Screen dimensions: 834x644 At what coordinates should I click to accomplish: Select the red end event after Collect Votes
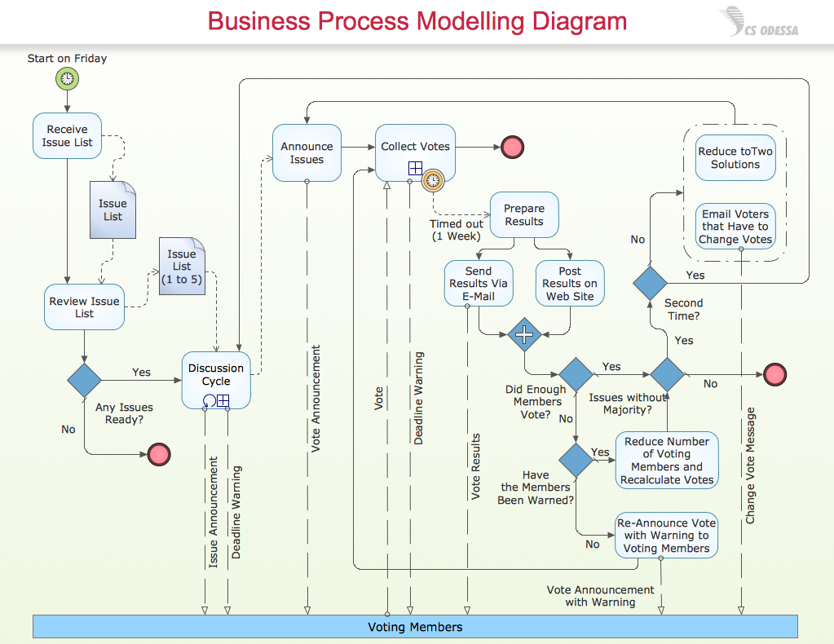point(513,148)
